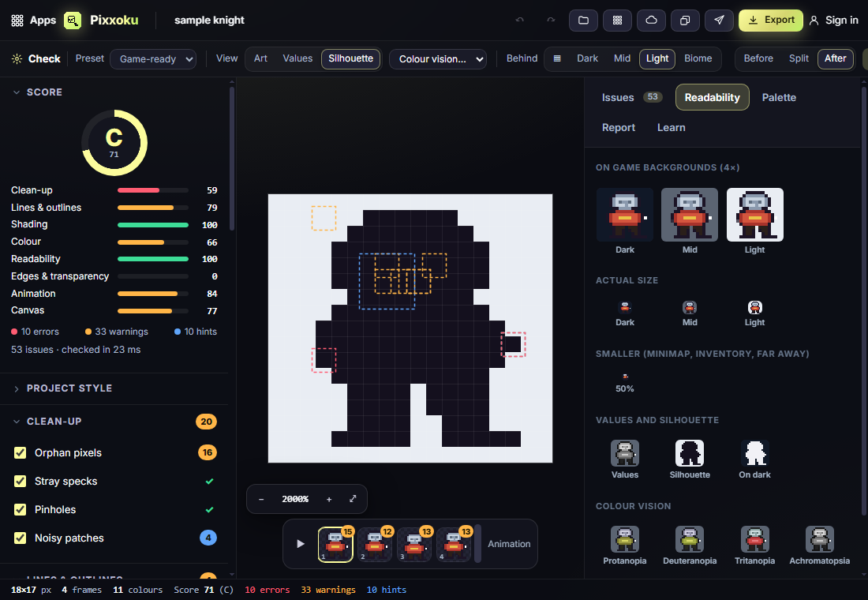Zoom out with the minus icon
Screen dimensions: 868x600
coord(261,499)
